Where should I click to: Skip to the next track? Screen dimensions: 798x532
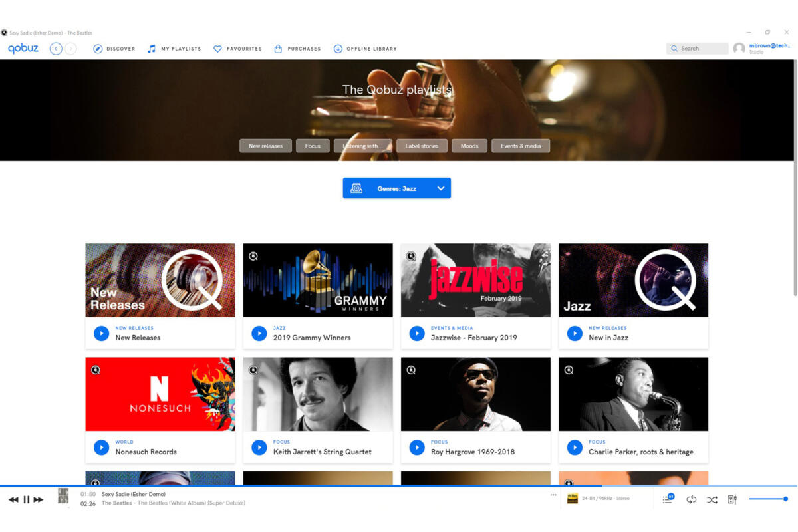coord(39,499)
